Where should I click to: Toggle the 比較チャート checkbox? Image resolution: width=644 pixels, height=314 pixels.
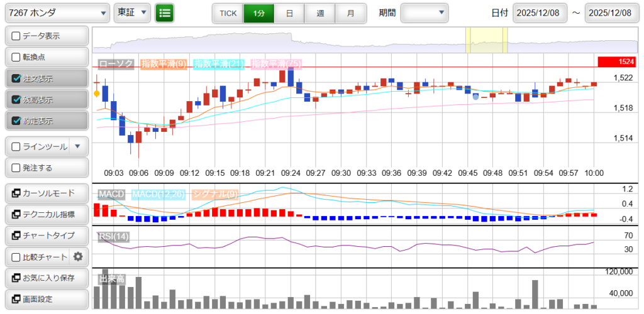[x=16, y=257]
